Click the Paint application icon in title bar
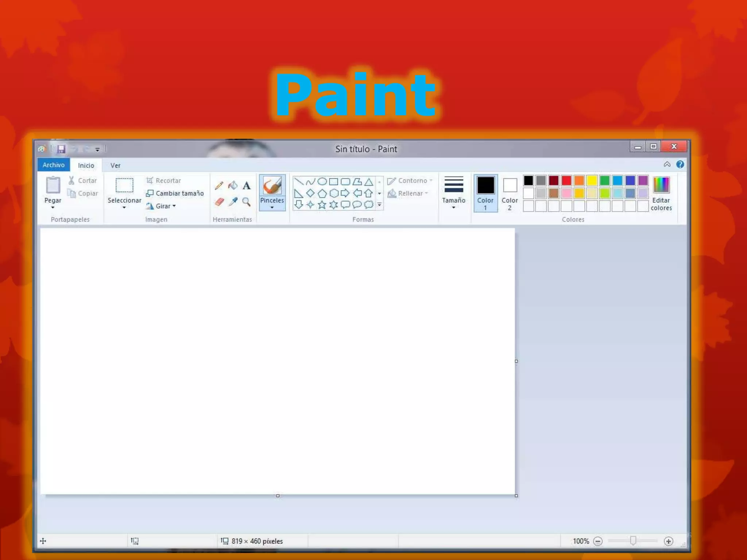 42,149
